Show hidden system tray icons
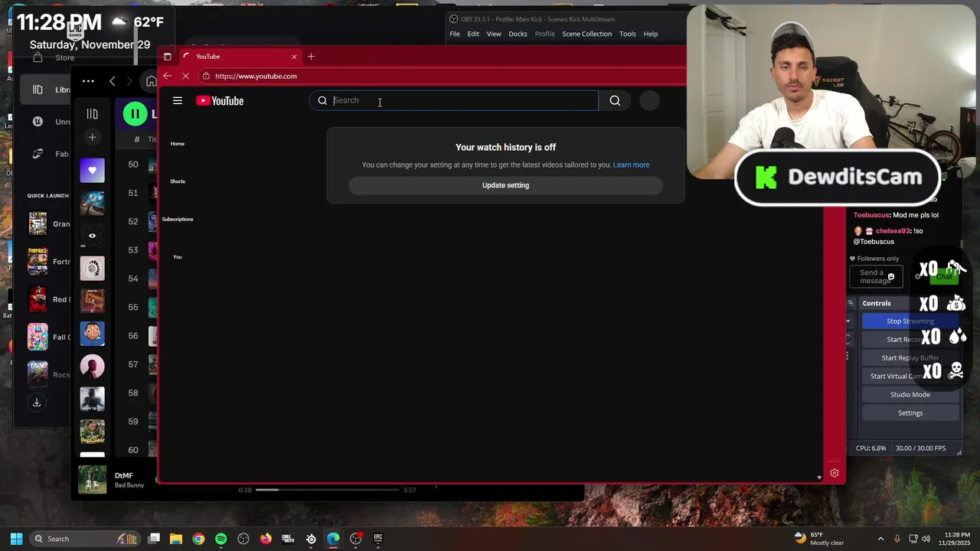The image size is (980, 551). click(880, 539)
